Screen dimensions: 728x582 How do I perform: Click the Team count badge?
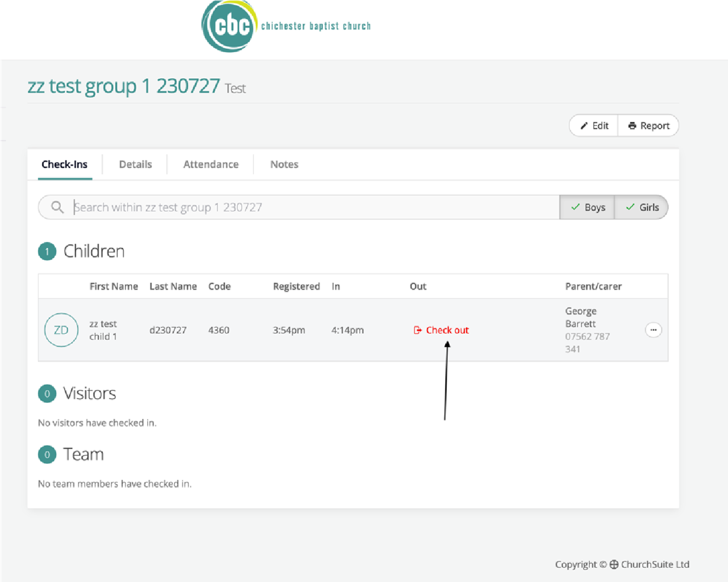coord(47,455)
